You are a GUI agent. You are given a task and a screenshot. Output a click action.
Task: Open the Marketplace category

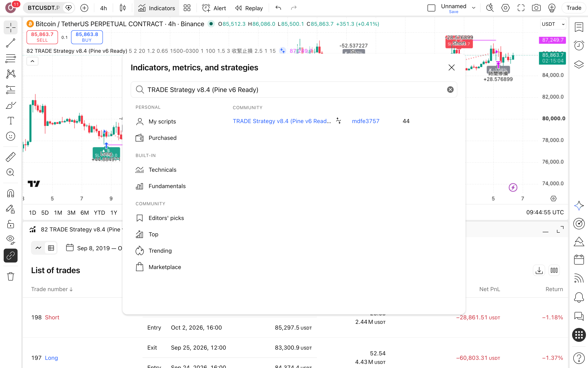(158, 267)
